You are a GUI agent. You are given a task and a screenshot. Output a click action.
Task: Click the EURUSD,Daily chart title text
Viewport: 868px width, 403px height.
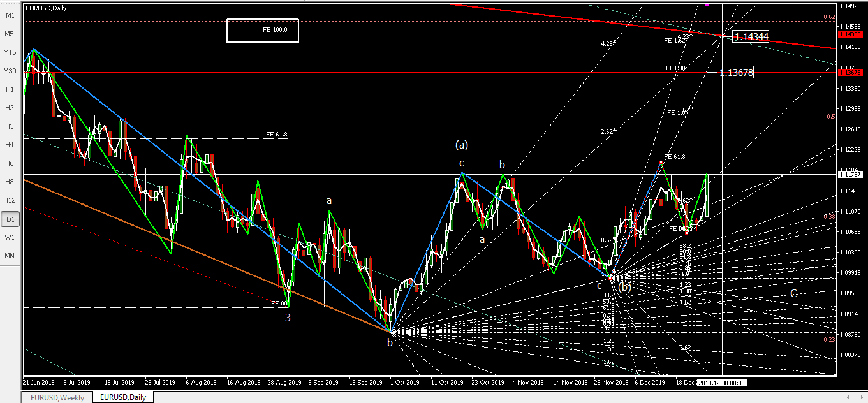[x=46, y=8]
